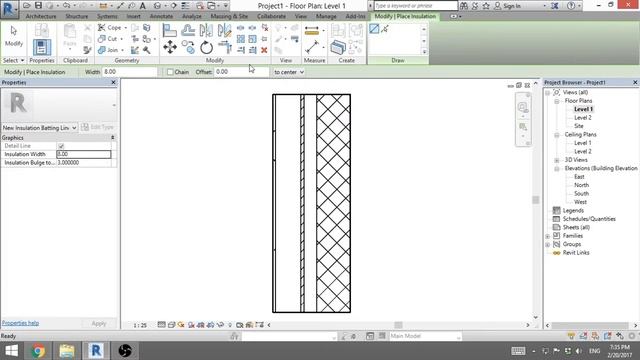Select the Offset tool in Modify panel
The image size is (640, 360).
(188, 30)
